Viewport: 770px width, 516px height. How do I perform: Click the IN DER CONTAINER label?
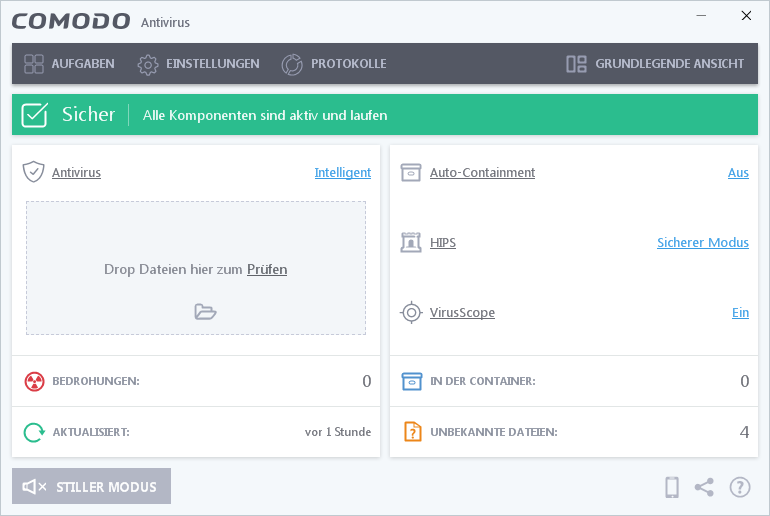point(483,381)
